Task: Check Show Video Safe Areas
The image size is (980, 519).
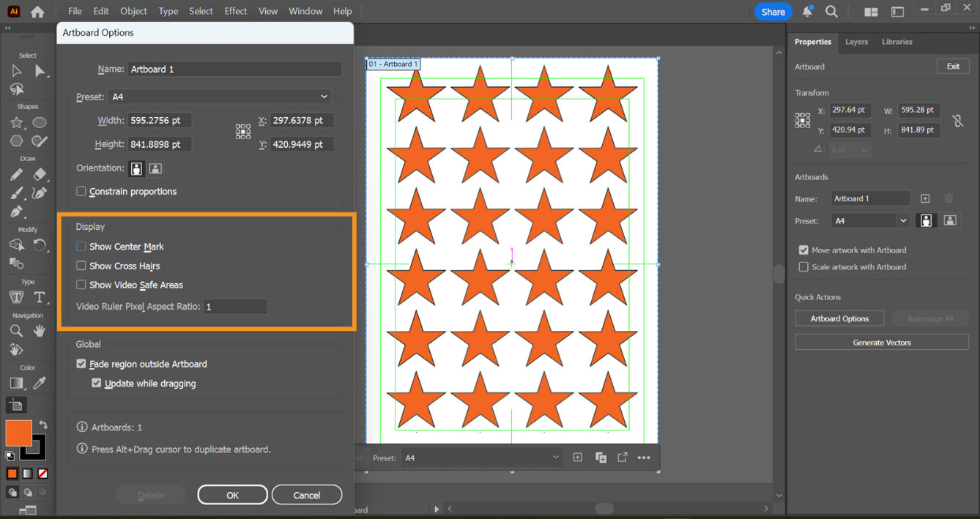Action: pos(81,285)
